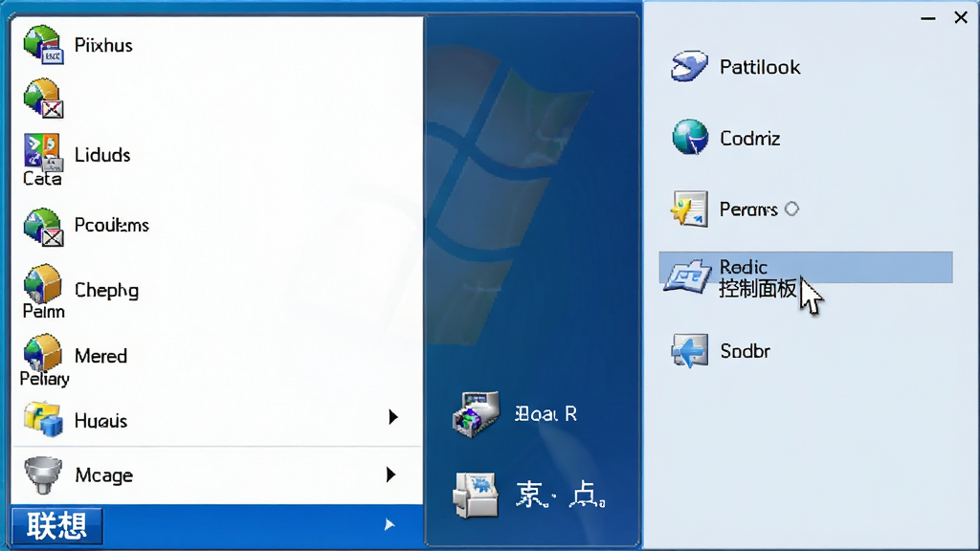
Task: Select the Pcoulkms menu entry
Action: (x=111, y=225)
